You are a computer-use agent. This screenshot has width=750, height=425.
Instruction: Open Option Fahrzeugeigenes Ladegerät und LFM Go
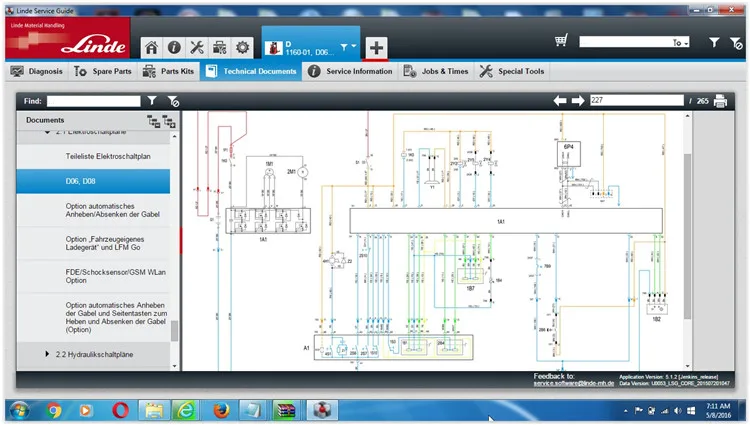pos(93,243)
